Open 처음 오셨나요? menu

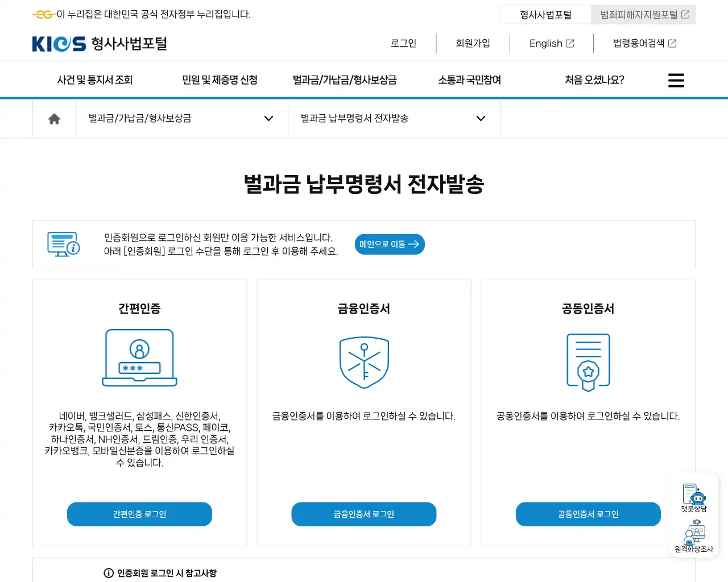tap(594, 80)
